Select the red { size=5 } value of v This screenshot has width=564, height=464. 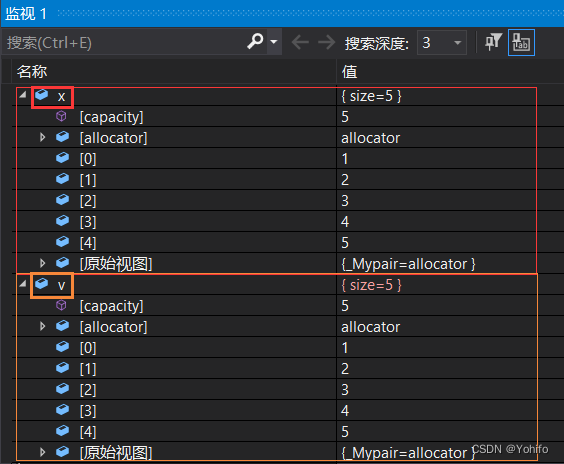point(371,285)
